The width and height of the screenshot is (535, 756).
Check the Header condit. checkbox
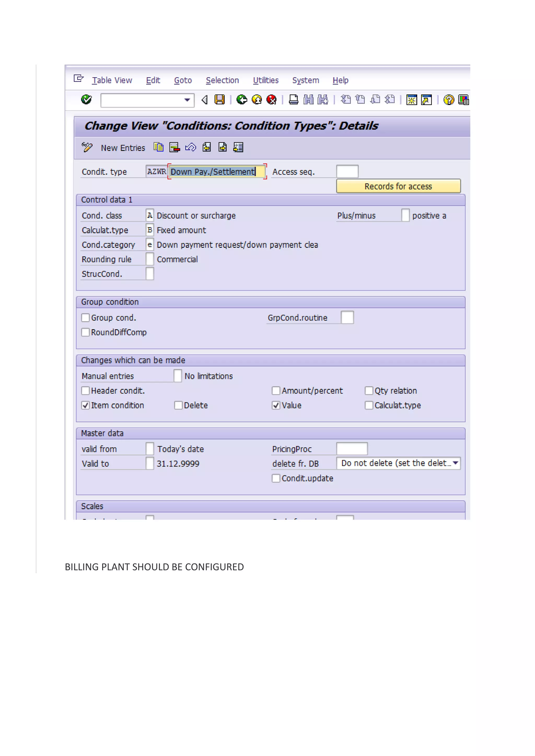(85, 391)
